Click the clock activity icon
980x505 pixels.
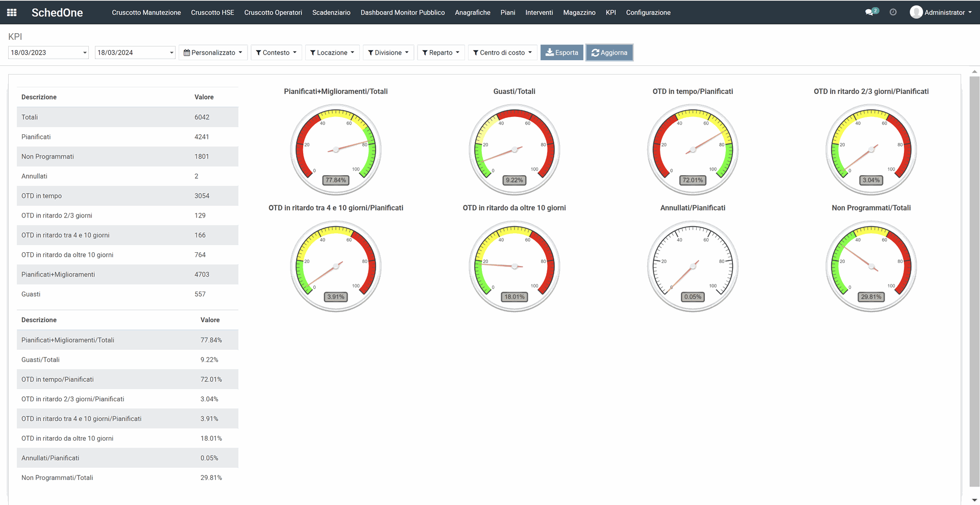point(893,12)
